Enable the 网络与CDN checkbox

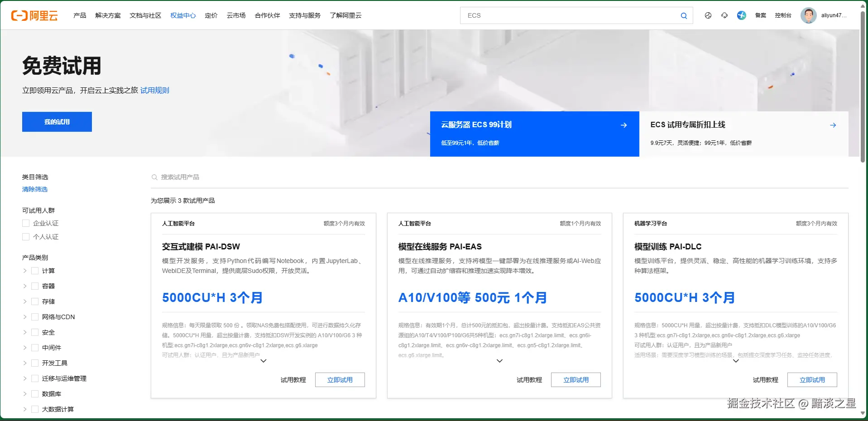click(x=35, y=317)
